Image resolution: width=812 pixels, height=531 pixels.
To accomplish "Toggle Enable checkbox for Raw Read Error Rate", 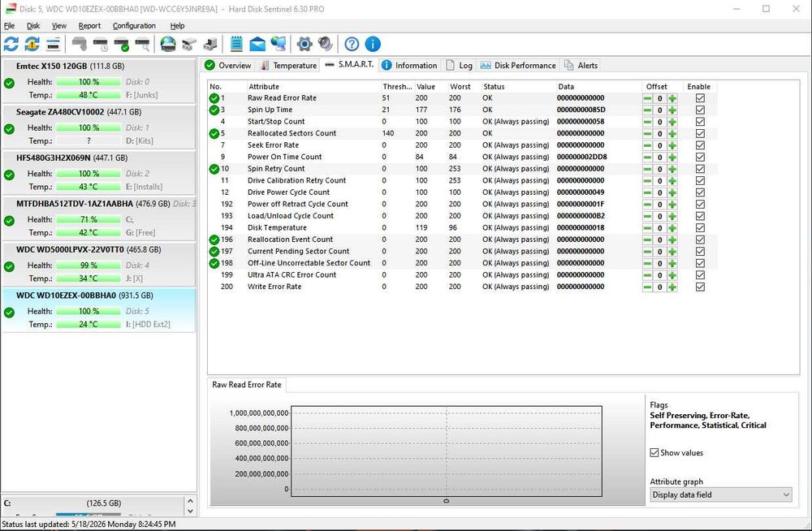I will [700, 98].
